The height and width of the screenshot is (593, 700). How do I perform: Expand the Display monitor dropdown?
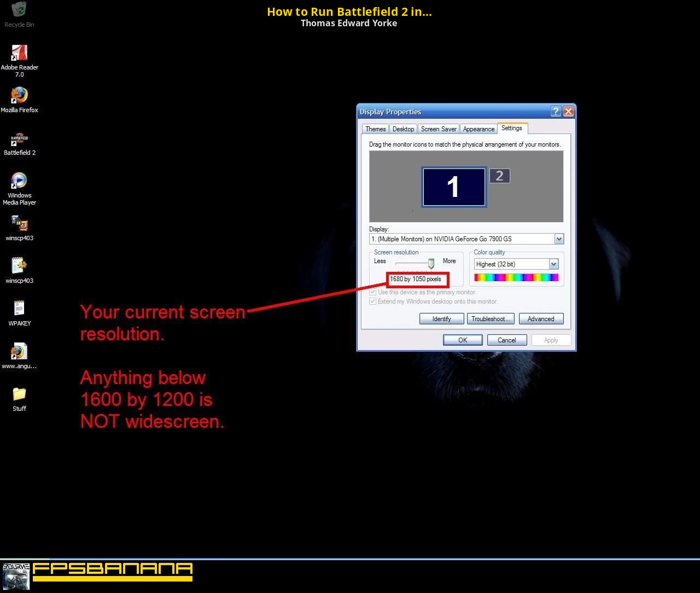(558, 239)
